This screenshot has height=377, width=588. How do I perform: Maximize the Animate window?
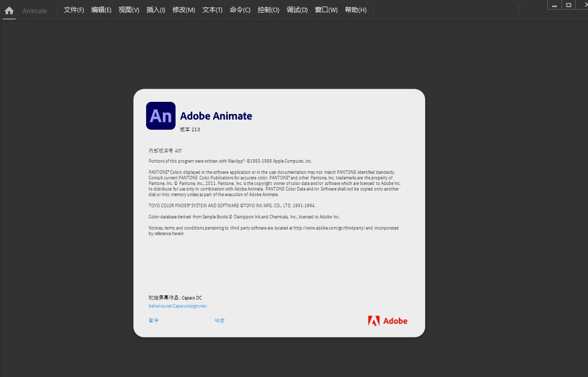click(569, 5)
